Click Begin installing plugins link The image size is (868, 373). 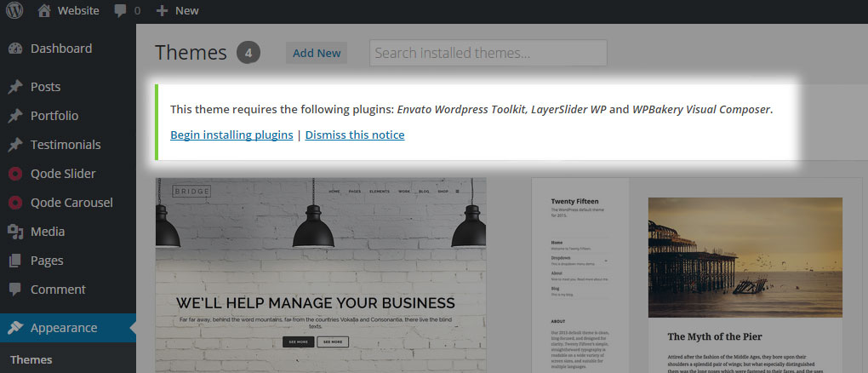231,135
